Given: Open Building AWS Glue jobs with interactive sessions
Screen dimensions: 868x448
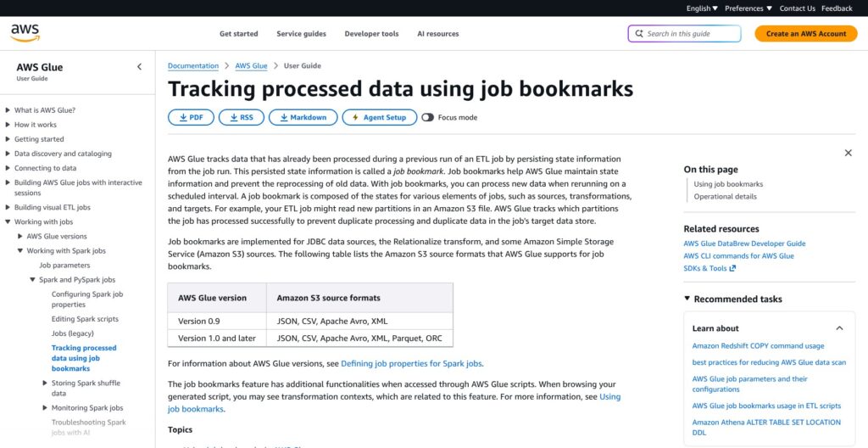Looking at the screenshot, I should pyautogui.click(x=78, y=188).
